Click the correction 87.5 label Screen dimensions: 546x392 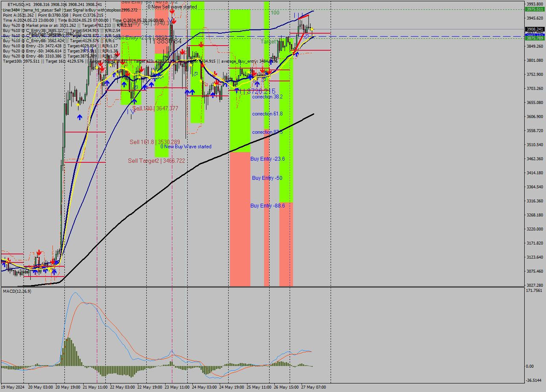pos(267,132)
